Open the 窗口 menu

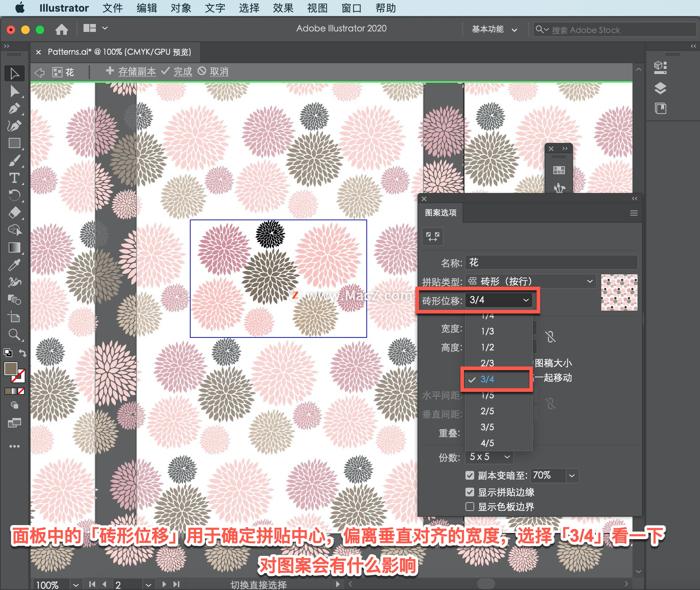[351, 8]
